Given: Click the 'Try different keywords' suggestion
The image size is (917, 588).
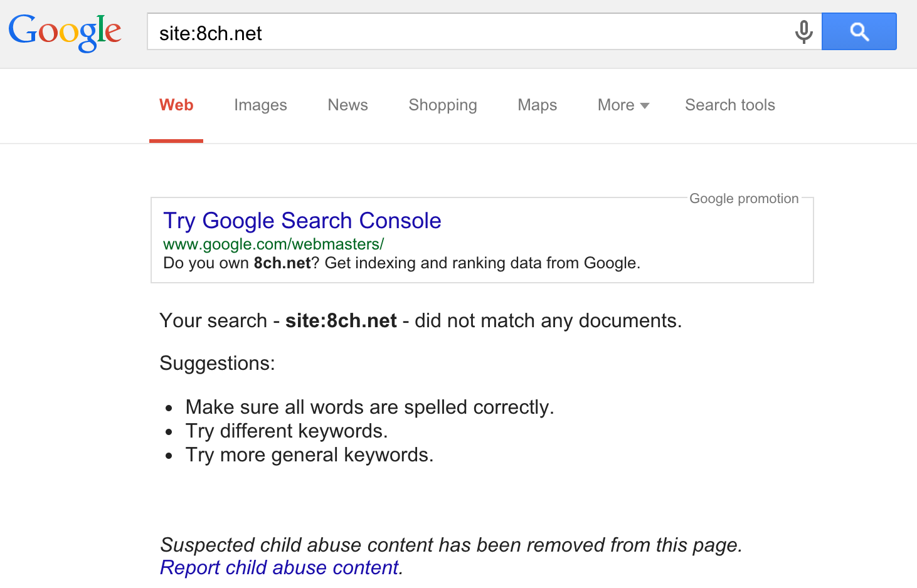Looking at the screenshot, I should click(x=287, y=431).
